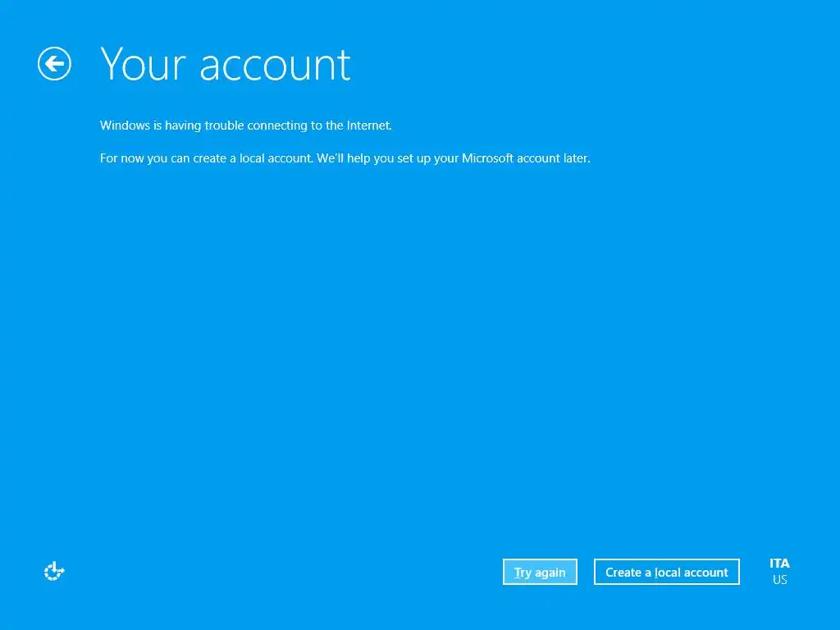
Task: Go back using the circled arrow icon
Action: (x=54, y=64)
